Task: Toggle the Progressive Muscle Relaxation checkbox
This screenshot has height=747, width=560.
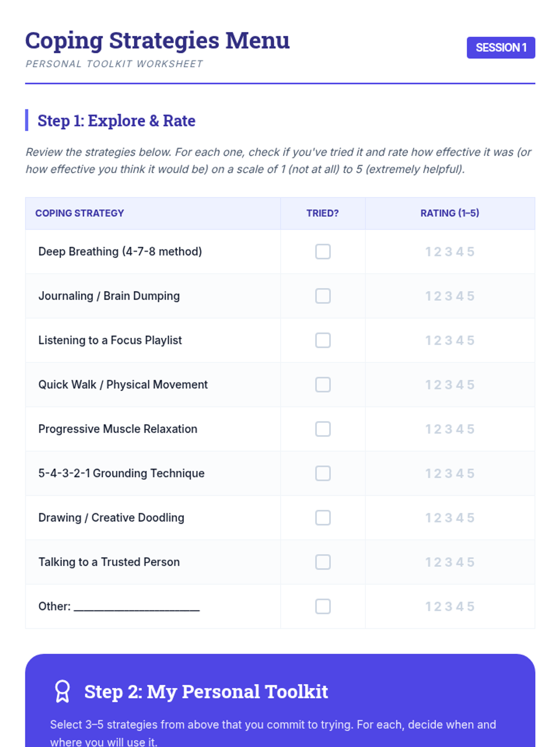Action: click(322, 429)
